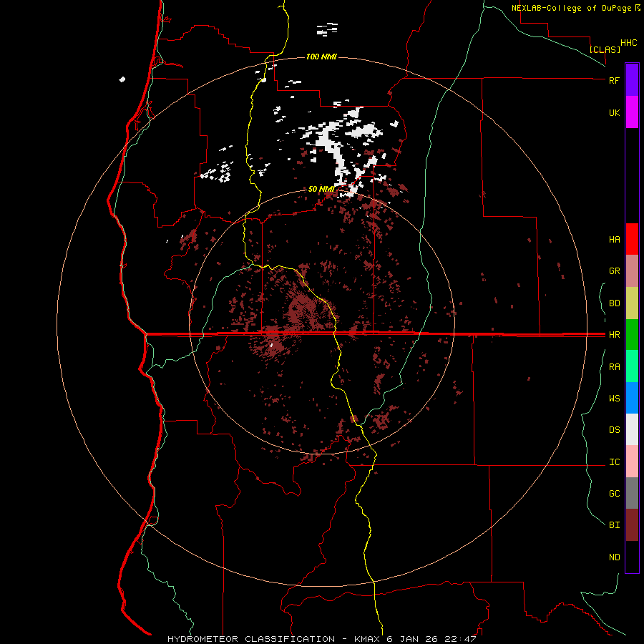The image size is (644, 644).
Task: Select the GR graupel color swatch
Action: tap(632, 271)
